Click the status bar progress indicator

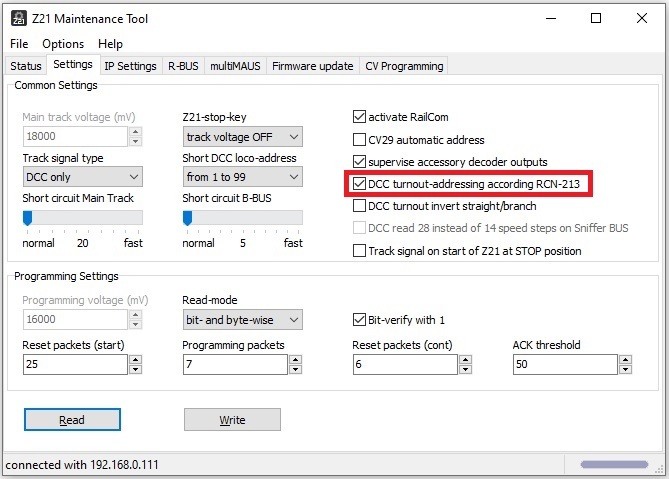pos(614,464)
